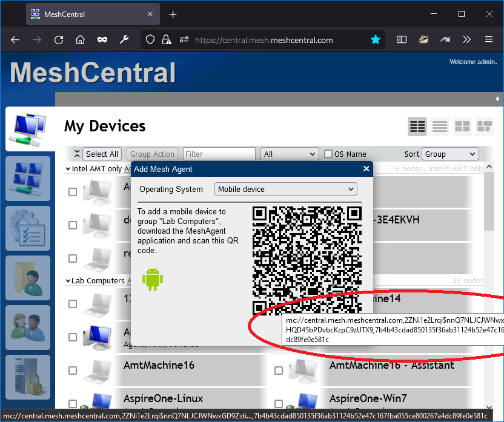This screenshot has height=422, width=504.
Task: Switch to detailed list view of devices
Action: click(x=440, y=127)
